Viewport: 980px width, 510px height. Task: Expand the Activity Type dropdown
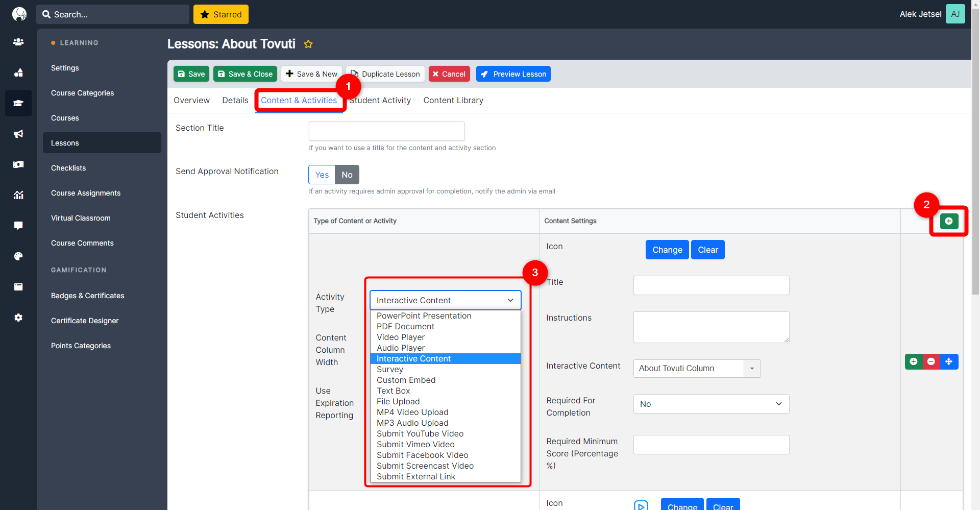coord(445,300)
